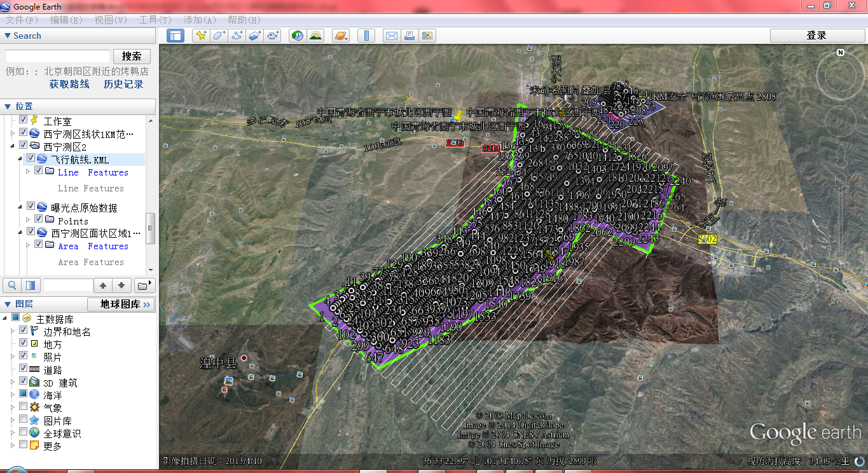Expand the 海洋 layer node
Screen dimensions: 868x473
pos(13,395)
